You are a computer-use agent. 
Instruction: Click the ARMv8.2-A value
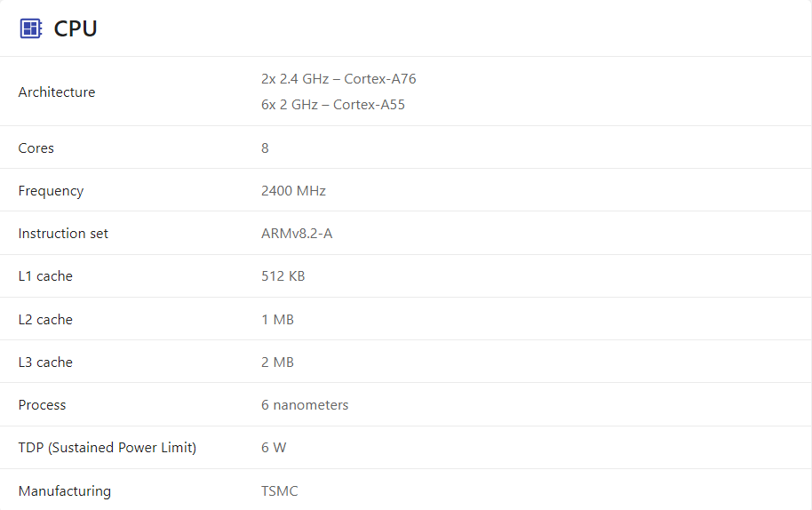[x=297, y=234]
